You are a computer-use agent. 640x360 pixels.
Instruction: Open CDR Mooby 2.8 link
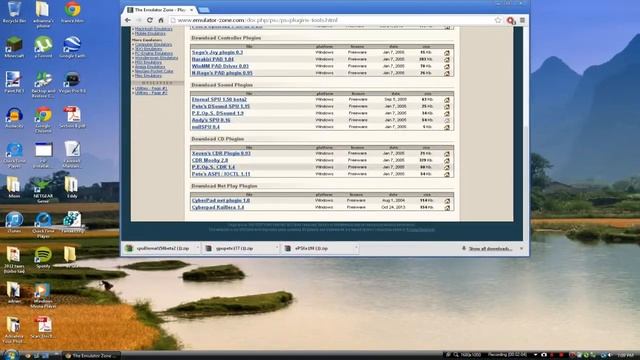tap(210, 160)
